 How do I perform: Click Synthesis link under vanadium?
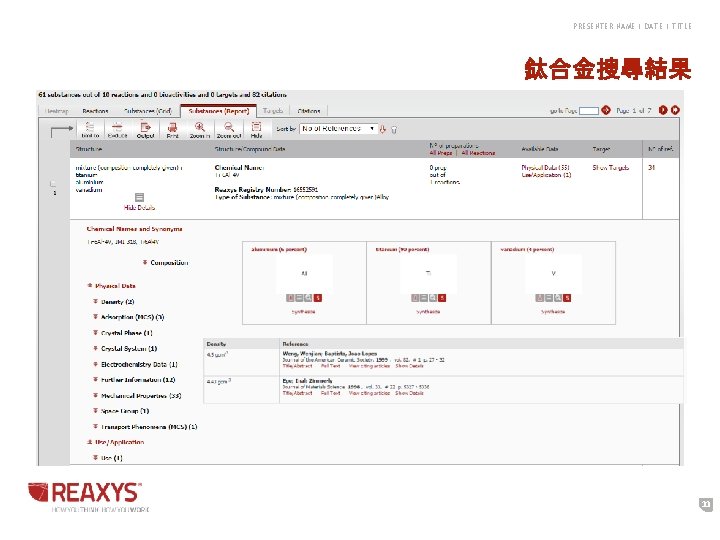[x=553, y=311]
